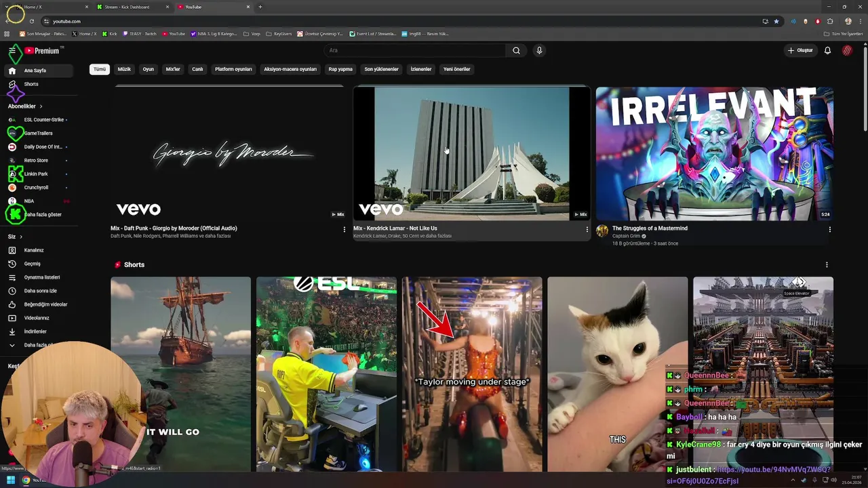The width and height of the screenshot is (868, 488).
Task: Expand Daha fazla göster subscriptions
Action: tap(37, 215)
